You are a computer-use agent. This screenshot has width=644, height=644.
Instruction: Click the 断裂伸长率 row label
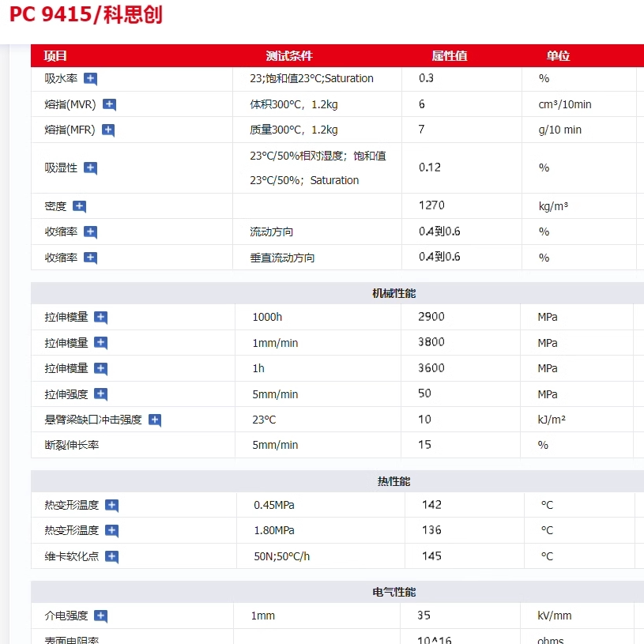point(72,445)
